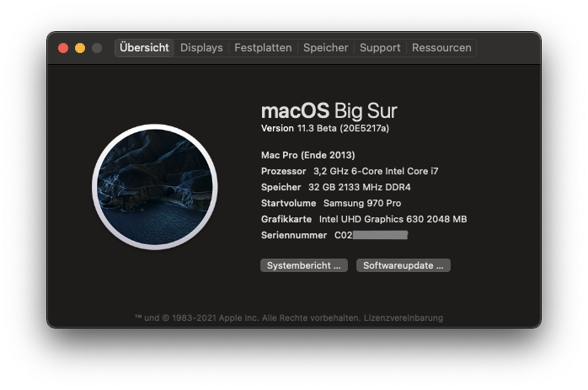Click the memory value 32 GB 2133 MHz DDR4

(359, 187)
